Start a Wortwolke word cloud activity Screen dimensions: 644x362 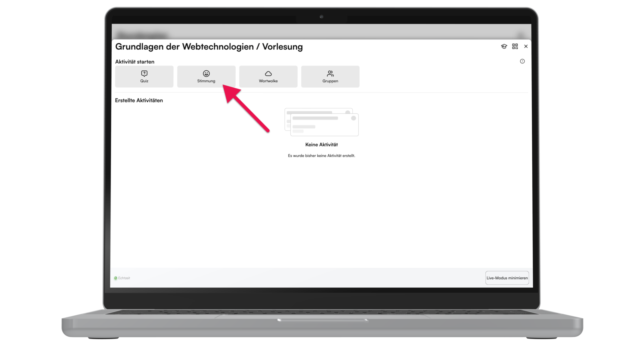click(x=268, y=76)
